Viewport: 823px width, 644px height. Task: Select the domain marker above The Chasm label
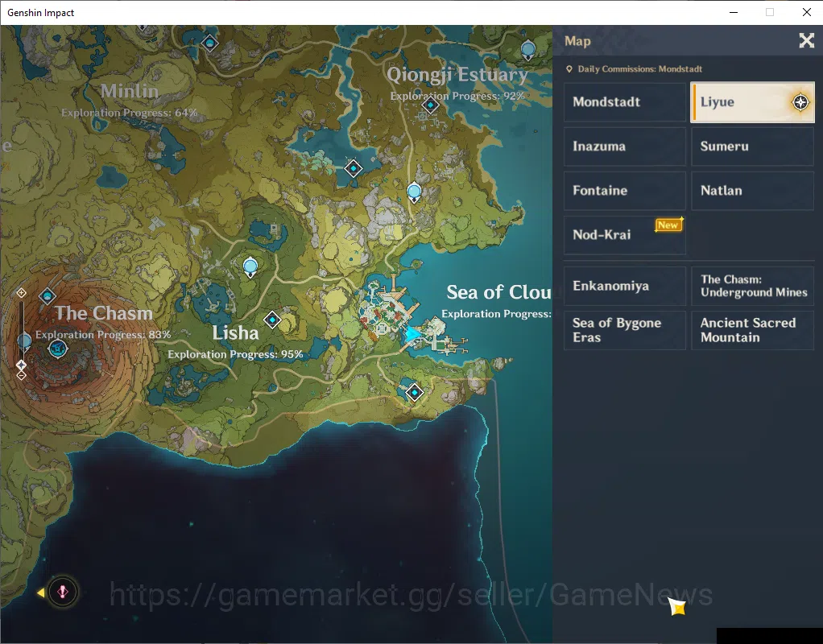tap(48, 296)
